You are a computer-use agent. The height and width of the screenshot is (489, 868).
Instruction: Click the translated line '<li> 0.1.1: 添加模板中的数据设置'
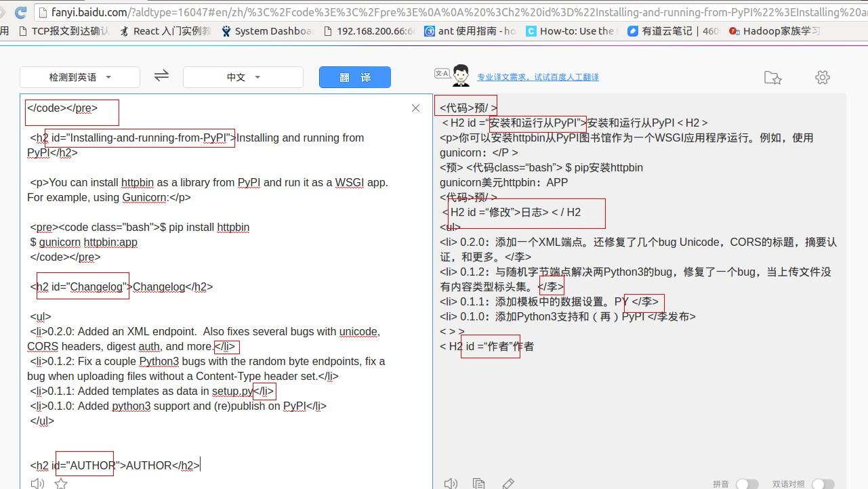pos(549,301)
